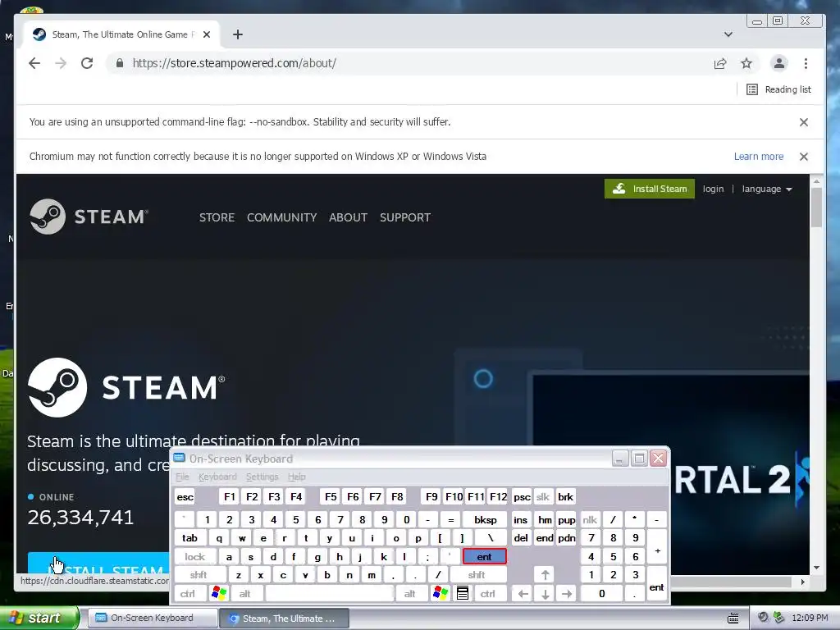Image resolution: width=840 pixels, height=630 pixels.
Task: Toggle the lock (caps lock) key
Action: click(x=195, y=557)
